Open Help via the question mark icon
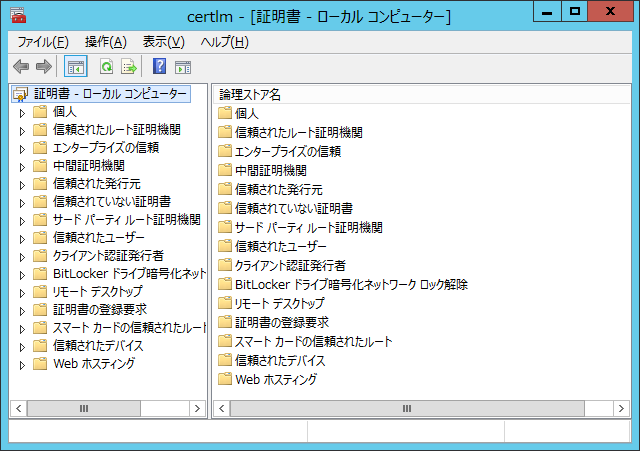Viewport: 640px width, 451px height. click(159, 66)
